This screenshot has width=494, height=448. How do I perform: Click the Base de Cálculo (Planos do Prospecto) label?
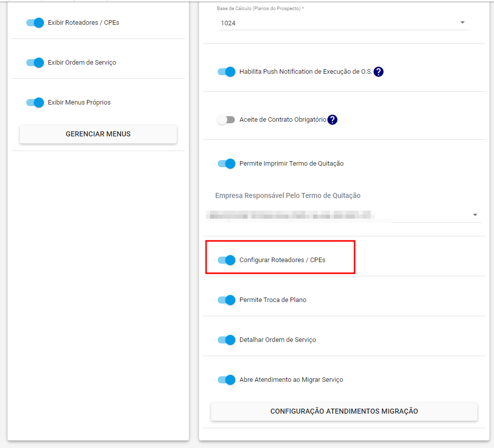tap(260, 9)
